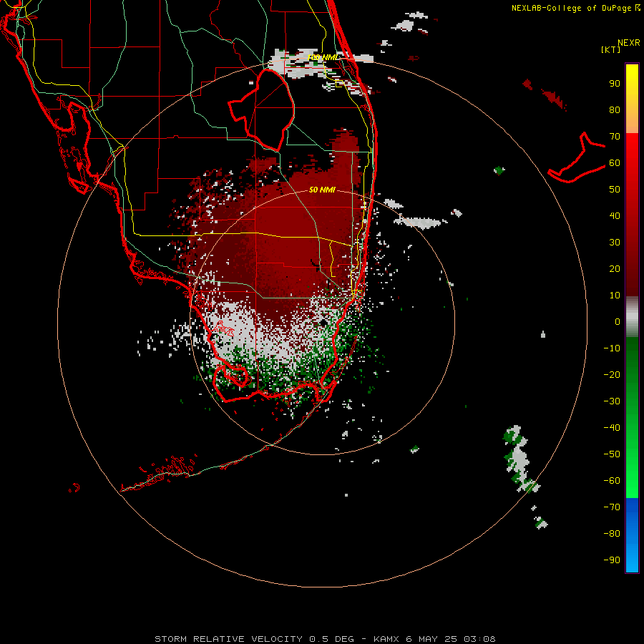This screenshot has height=644, width=644.
Task: Select the -30 value on the velocity scale
Action: [612, 401]
